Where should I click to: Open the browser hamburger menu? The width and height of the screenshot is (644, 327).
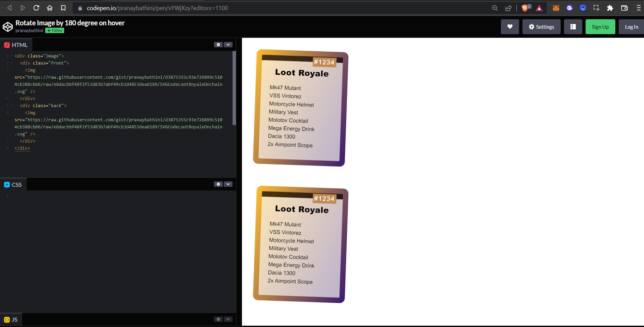[x=639, y=8]
